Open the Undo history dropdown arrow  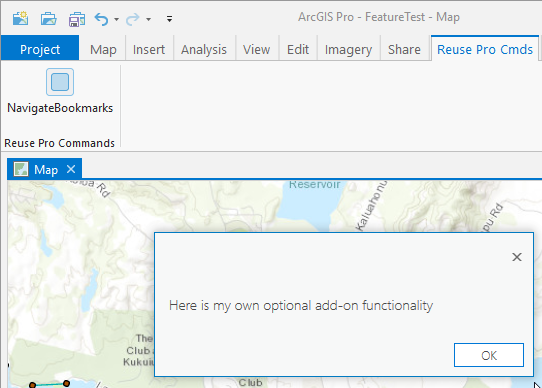coord(116,19)
